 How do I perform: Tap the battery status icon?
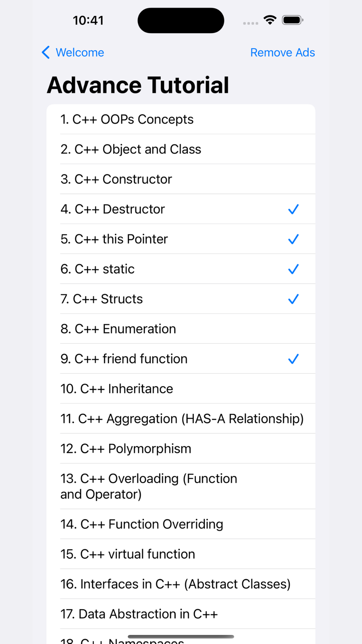[292, 20]
